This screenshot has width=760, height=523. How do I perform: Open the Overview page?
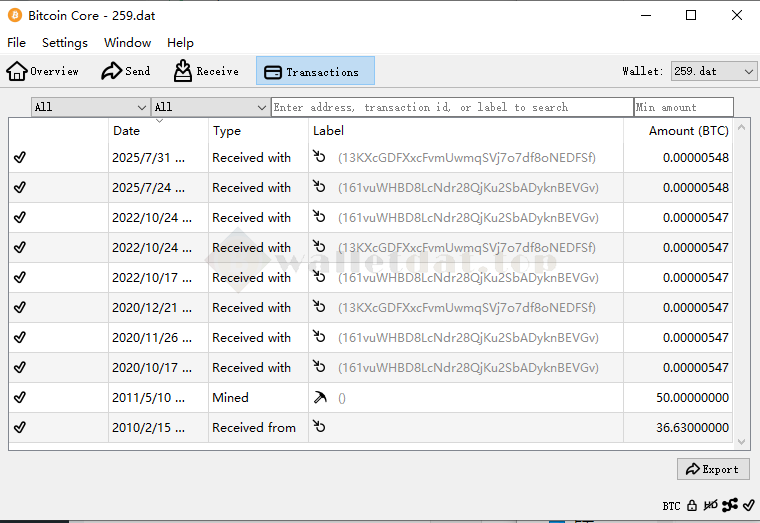(43, 71)
